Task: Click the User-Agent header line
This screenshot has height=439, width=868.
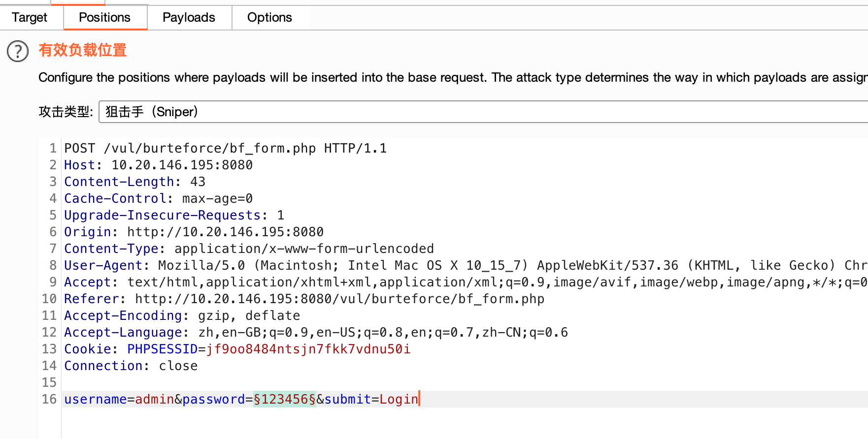Action: click(x=466, y=265)
